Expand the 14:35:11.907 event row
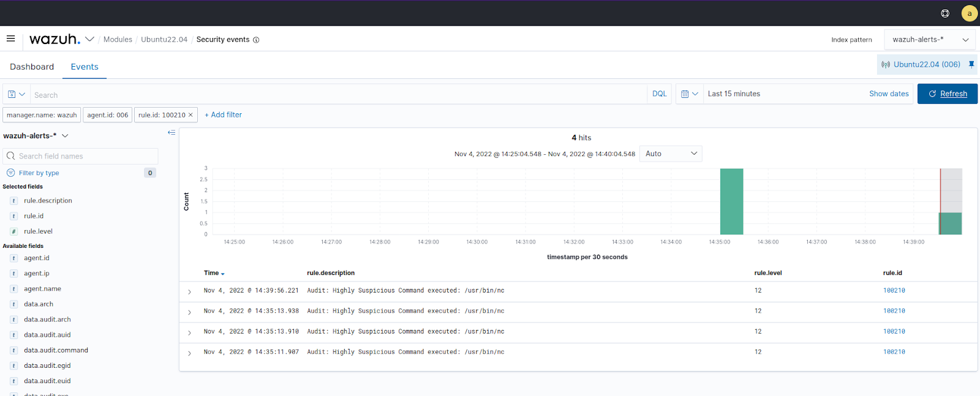The image size is (980, 396). (x=189, y=353)
